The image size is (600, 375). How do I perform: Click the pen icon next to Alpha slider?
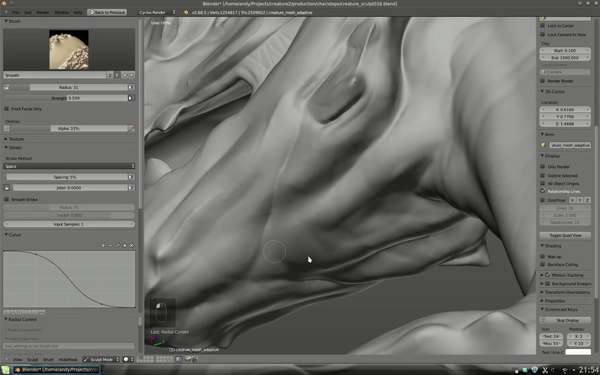(x=131, y=129)
